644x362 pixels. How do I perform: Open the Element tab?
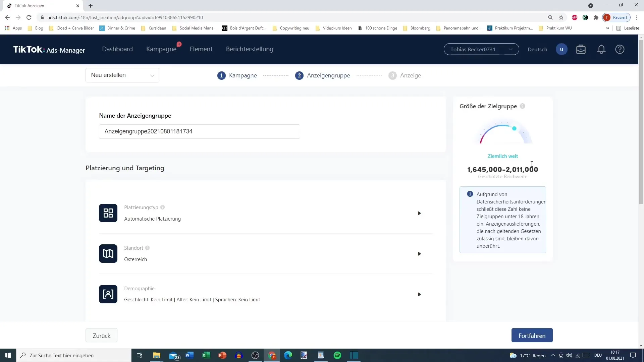(x=201, y=49)
